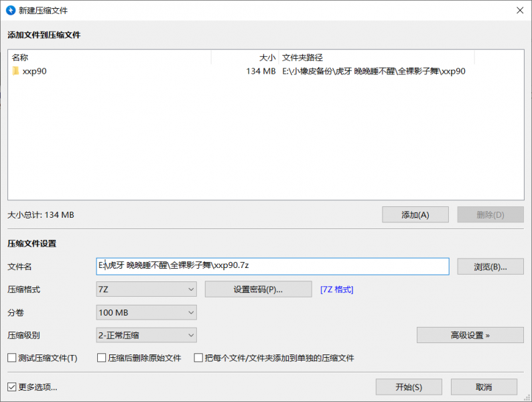
Task: Sort the list by 名称 column header
Action: click(107, 58)
